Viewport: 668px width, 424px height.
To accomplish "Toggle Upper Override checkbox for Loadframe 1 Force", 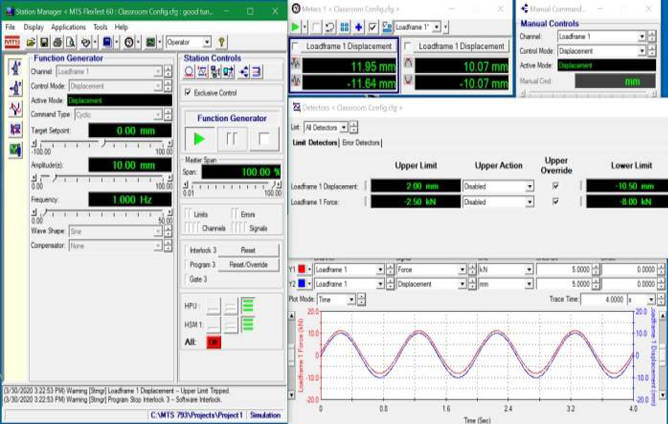I will 556,201.
